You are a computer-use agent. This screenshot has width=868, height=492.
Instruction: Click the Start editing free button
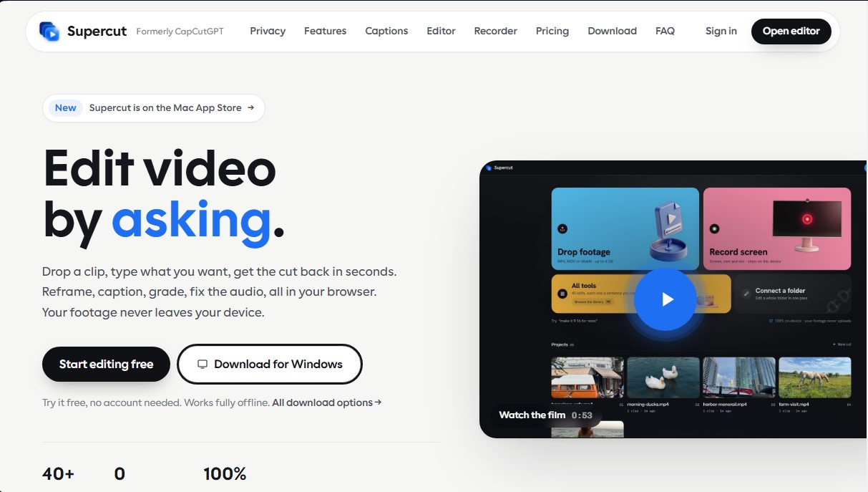click(106, 364)
